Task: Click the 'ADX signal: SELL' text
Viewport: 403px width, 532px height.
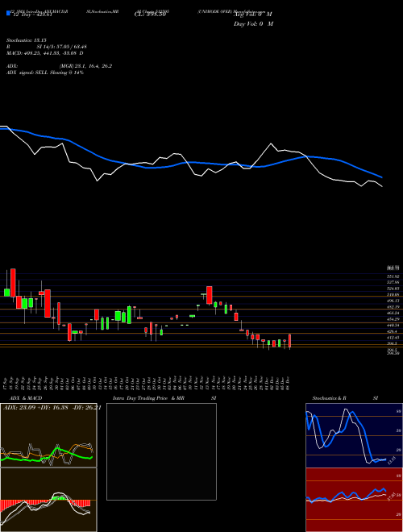Action: pos(27,73)
